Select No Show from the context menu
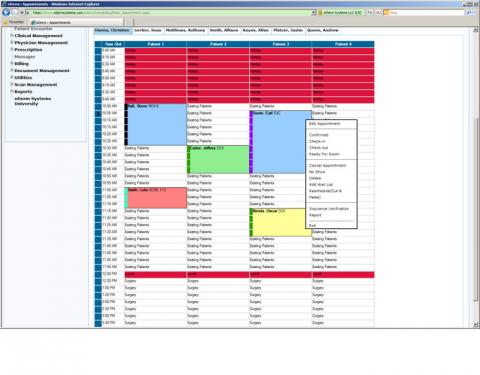The height and width of the screenshot is (375, 480). pos(317,172)
